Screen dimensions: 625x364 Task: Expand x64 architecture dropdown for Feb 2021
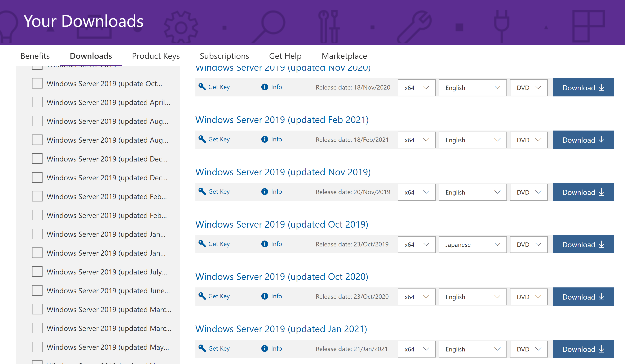pyautogui.click(x=416, y=140)
